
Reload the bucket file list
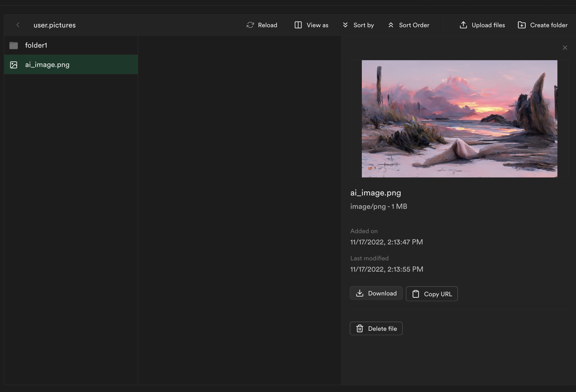pyautogui.click(x=262, y=25)
